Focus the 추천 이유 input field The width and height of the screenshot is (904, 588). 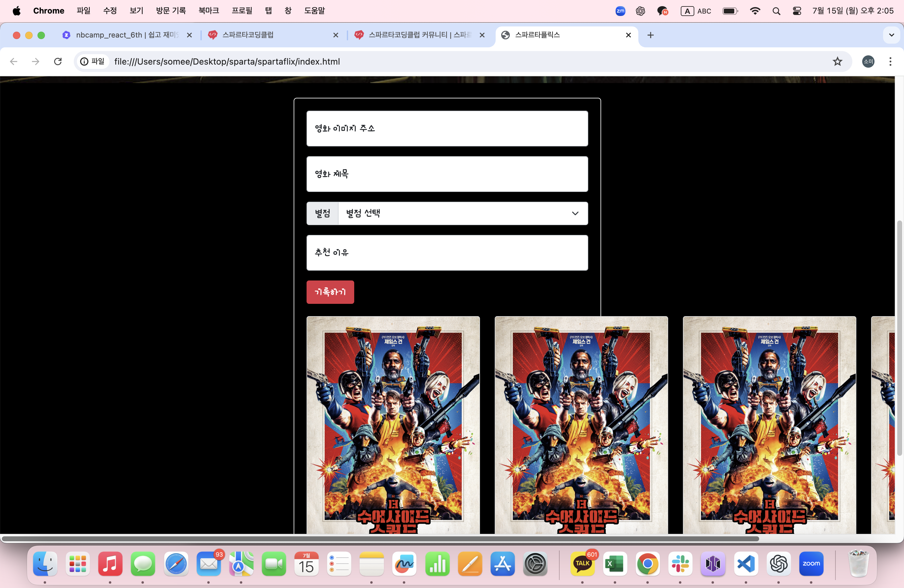pos(447,252)
